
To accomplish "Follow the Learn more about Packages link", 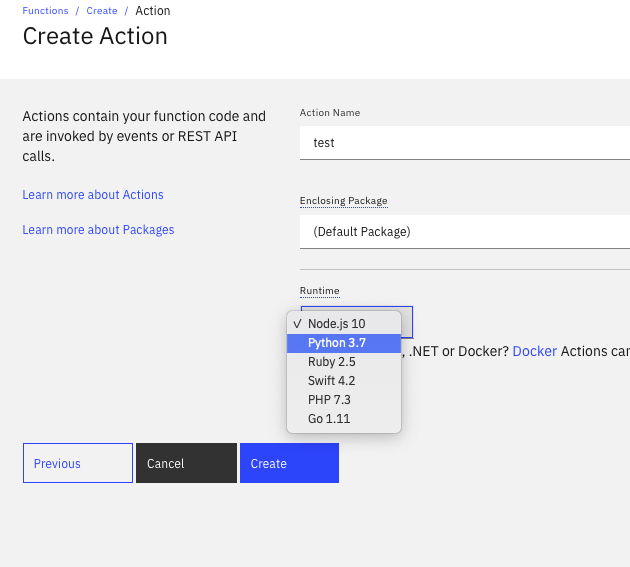I will pyautogui.click(x=98, y=230).
